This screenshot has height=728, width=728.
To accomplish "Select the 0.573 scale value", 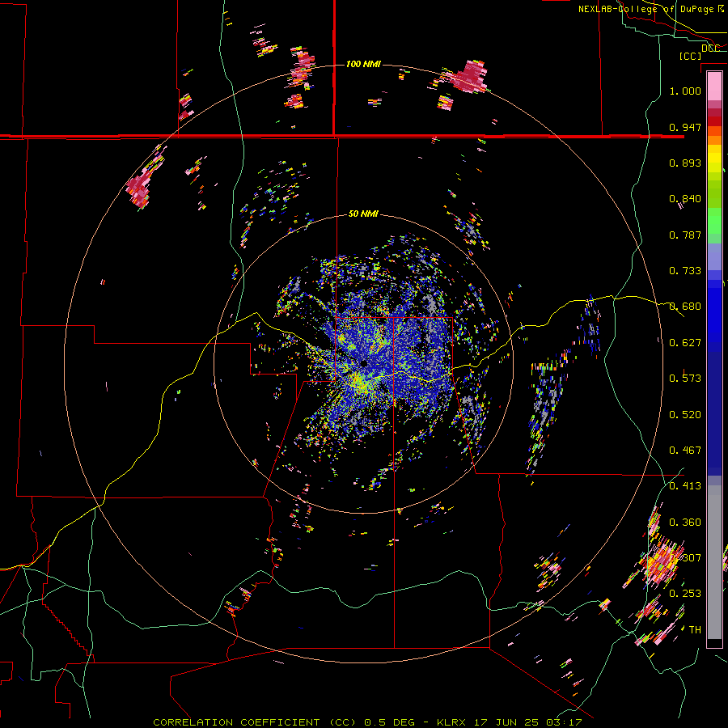I will click(685, 379).
